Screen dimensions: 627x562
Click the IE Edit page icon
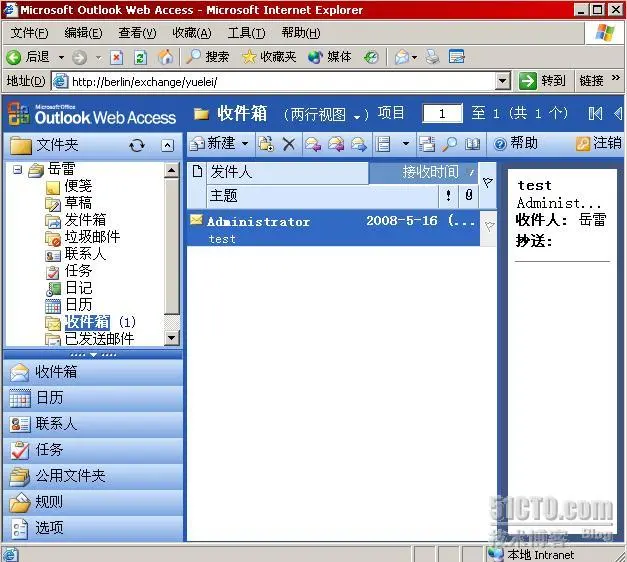[456, 57]
